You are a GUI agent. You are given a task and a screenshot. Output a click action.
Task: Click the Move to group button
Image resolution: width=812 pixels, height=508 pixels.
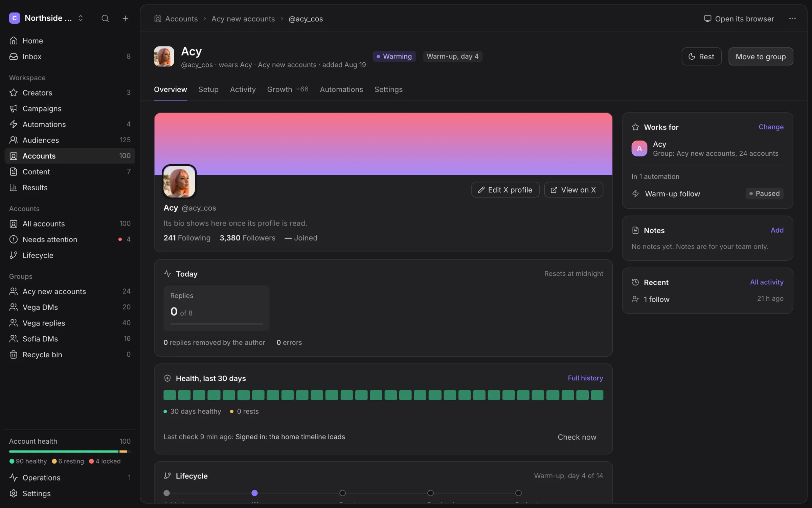761,57
